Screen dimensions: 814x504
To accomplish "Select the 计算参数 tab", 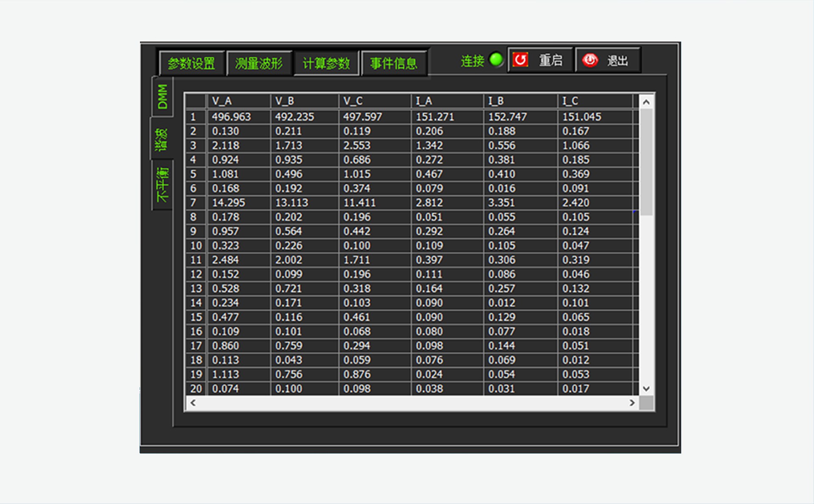I will coord(326,64).
